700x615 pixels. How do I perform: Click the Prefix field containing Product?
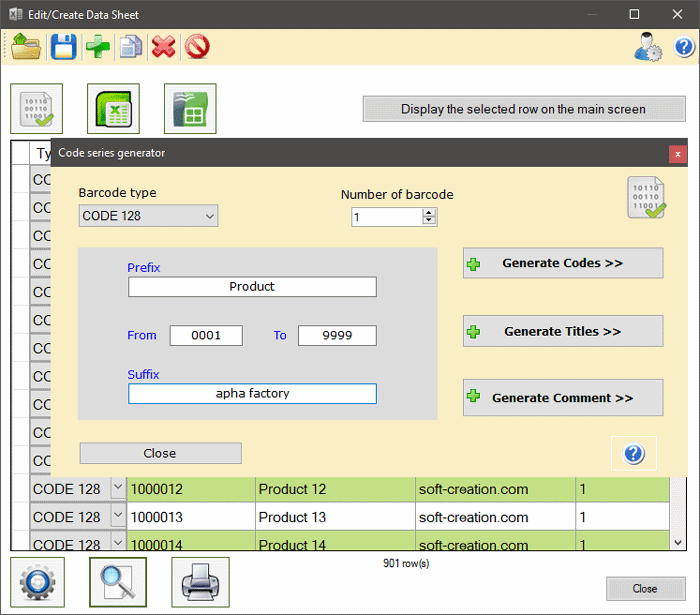(252, 287)
